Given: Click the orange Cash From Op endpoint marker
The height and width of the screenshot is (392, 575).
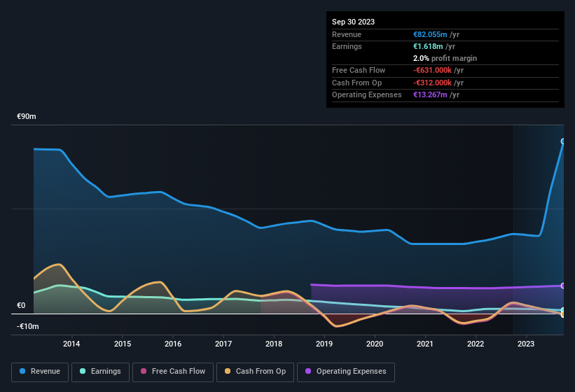Looking at the screenshot, I should (x=563, y=314).
